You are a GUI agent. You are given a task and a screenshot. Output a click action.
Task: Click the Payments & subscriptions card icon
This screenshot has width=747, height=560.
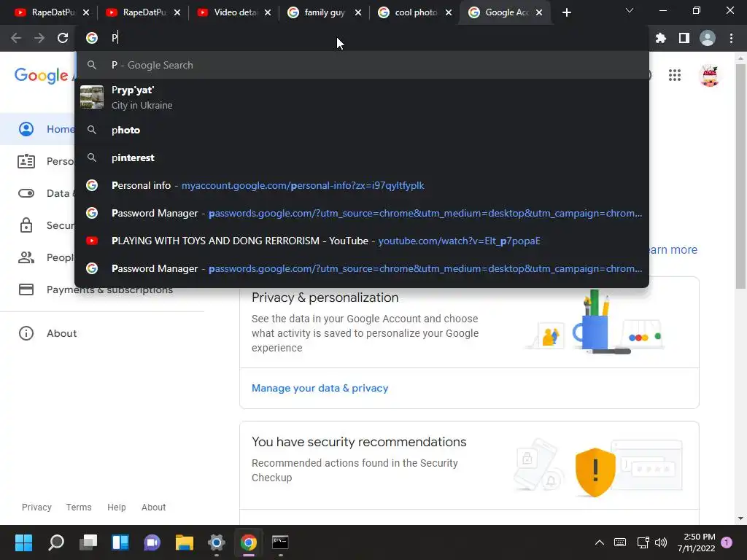click(x=26, y=289)
